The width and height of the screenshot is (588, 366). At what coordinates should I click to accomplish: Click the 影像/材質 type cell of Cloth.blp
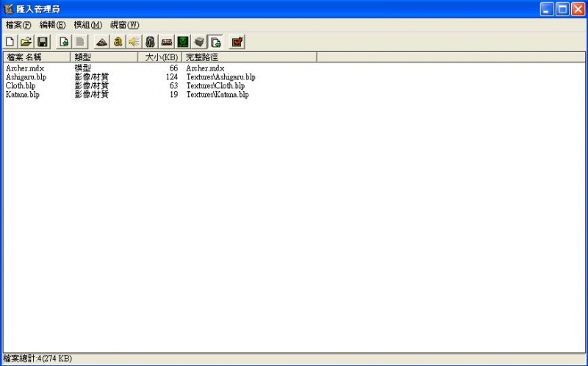[91, 86]
